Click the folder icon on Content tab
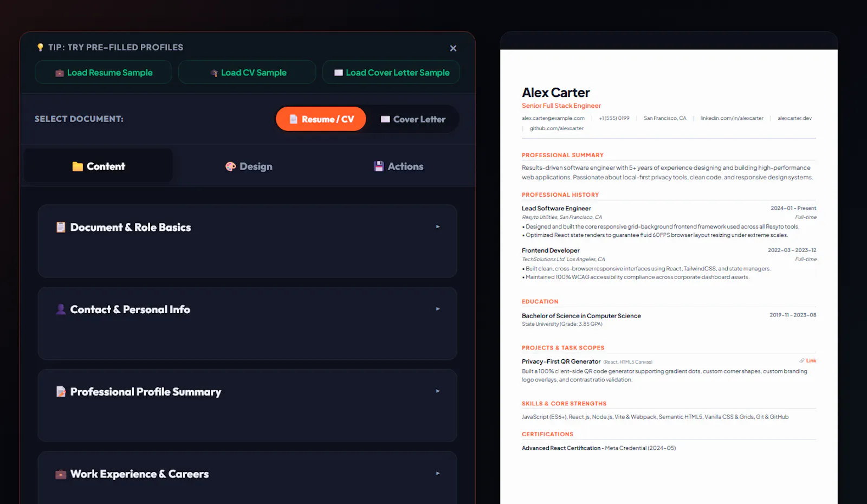The height and width of the screenshot is (504, 867). [77, 166]
